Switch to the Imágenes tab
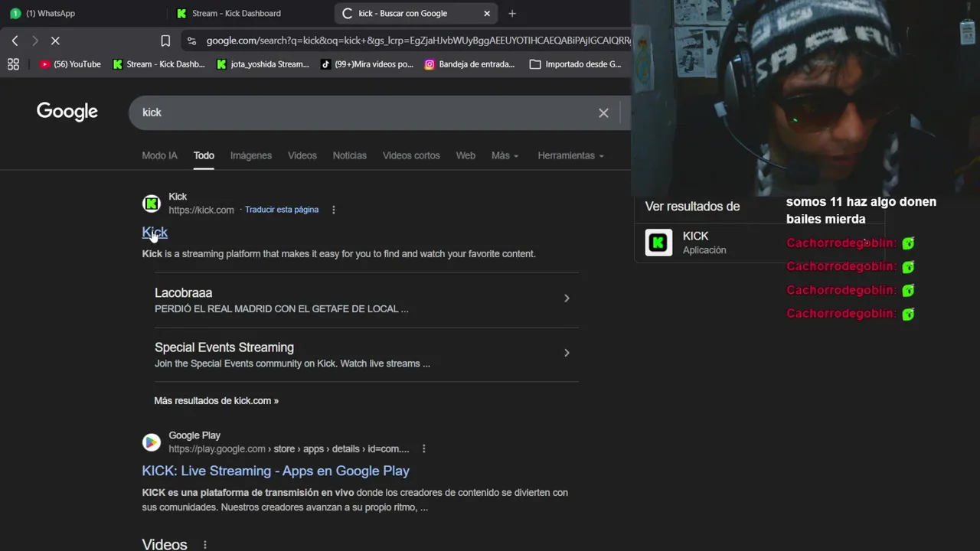980x551 pixels. tap(251, 155)
